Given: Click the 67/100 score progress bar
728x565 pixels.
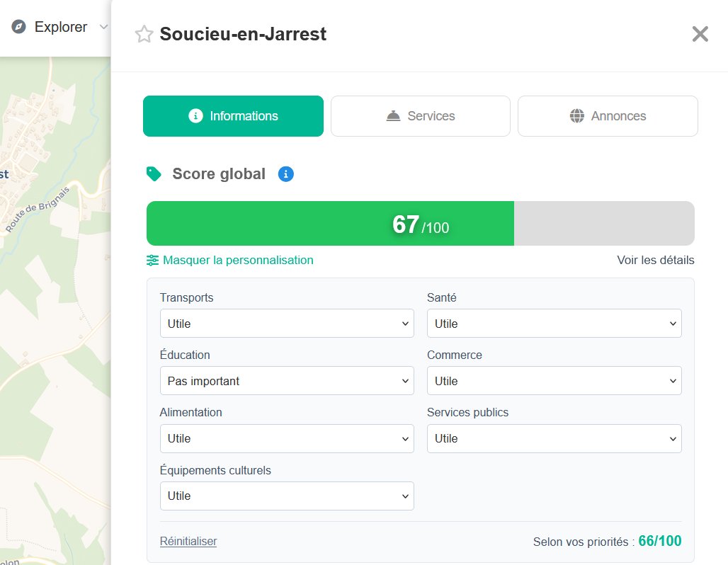Looking at the screenshot, I should pyautogui.click(x=421, y=223).
